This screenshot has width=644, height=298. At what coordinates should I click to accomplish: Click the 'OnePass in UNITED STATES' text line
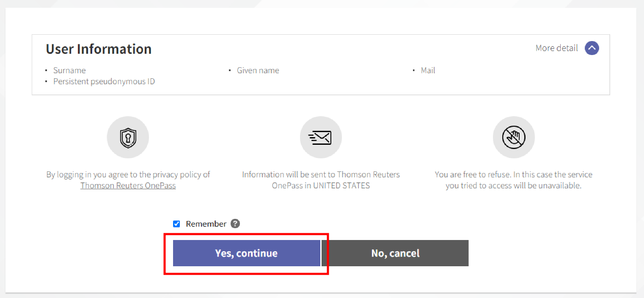[321, 186]
